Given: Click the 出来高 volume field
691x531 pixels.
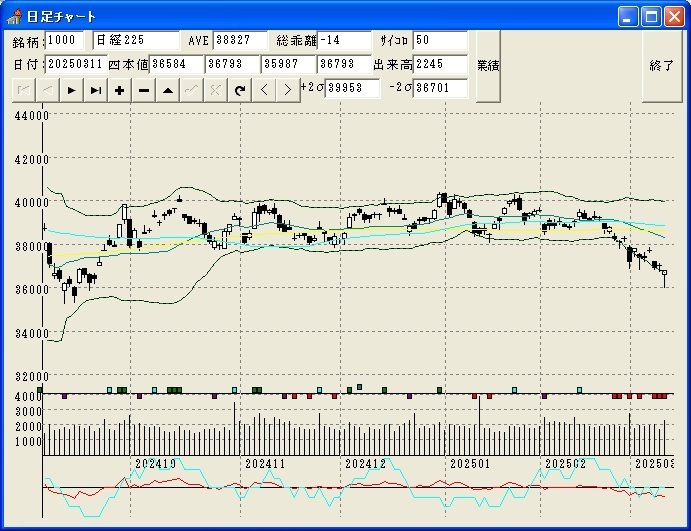Looking at the screenshot, I should (440, 64).
